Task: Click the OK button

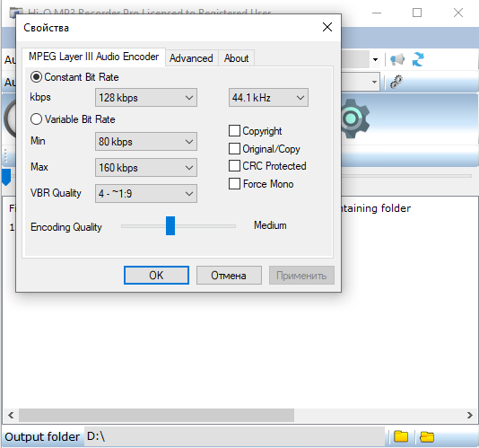Action: pos(156,276)
